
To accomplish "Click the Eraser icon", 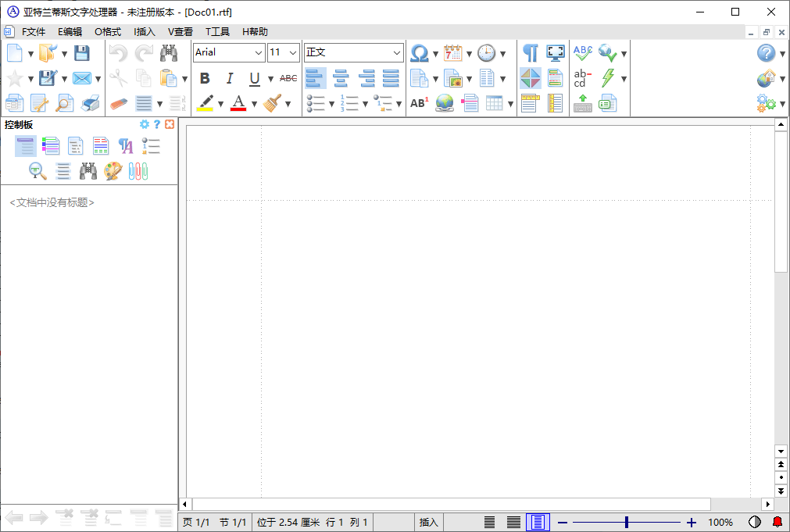I will 119,103.
